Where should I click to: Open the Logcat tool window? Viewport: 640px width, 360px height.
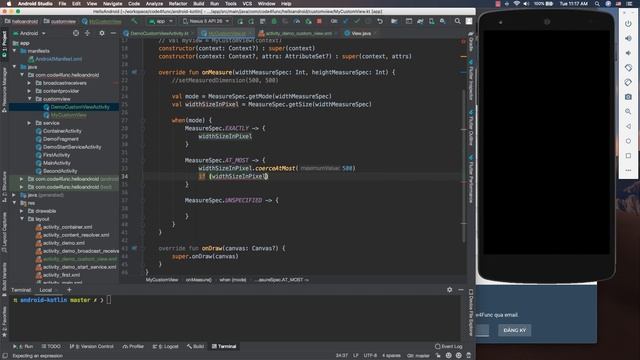tap(166, 346)
